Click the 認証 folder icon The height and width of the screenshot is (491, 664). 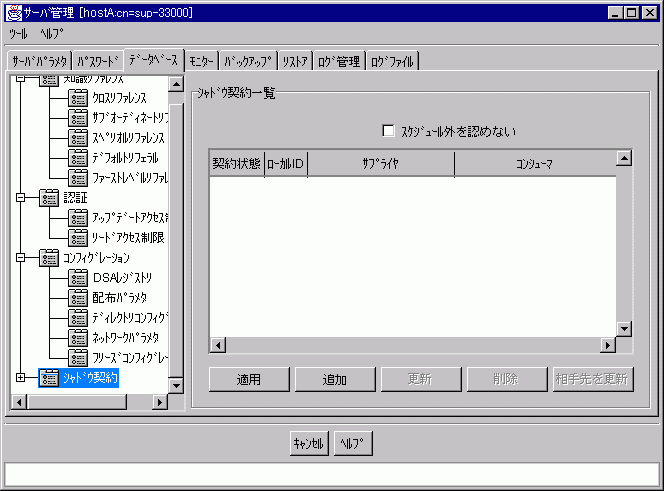[49, 197]
